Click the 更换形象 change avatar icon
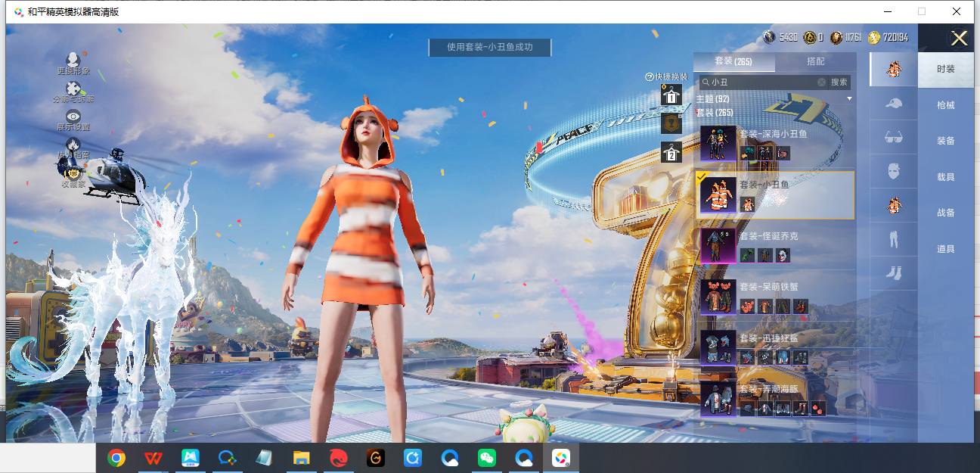The width and height of the screenshot is (980, 473). coord(73,61)
